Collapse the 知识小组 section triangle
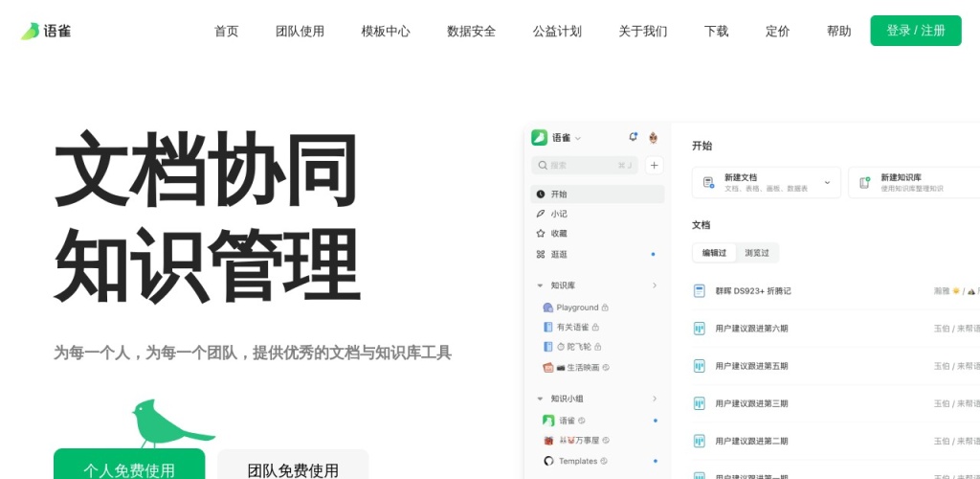 [540, 399]
